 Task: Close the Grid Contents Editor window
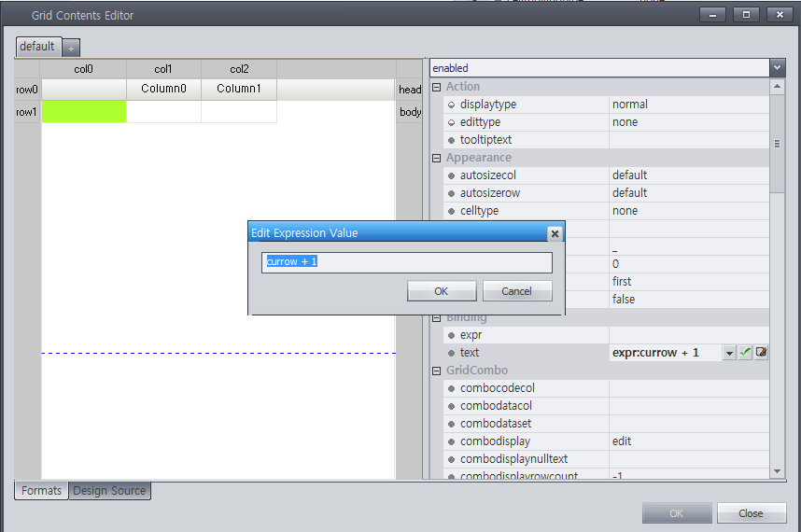(x=780, y=15)
